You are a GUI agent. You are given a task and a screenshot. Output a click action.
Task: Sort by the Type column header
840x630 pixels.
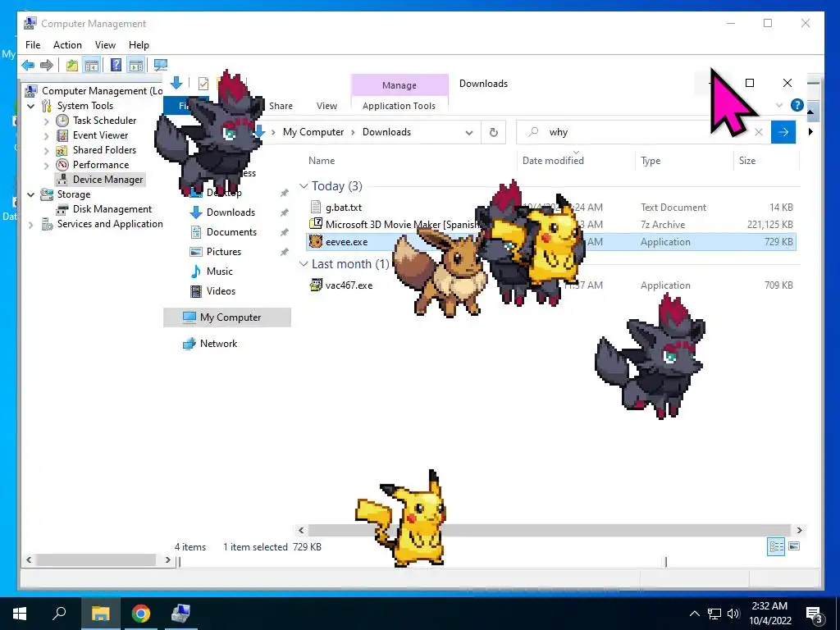651,161
